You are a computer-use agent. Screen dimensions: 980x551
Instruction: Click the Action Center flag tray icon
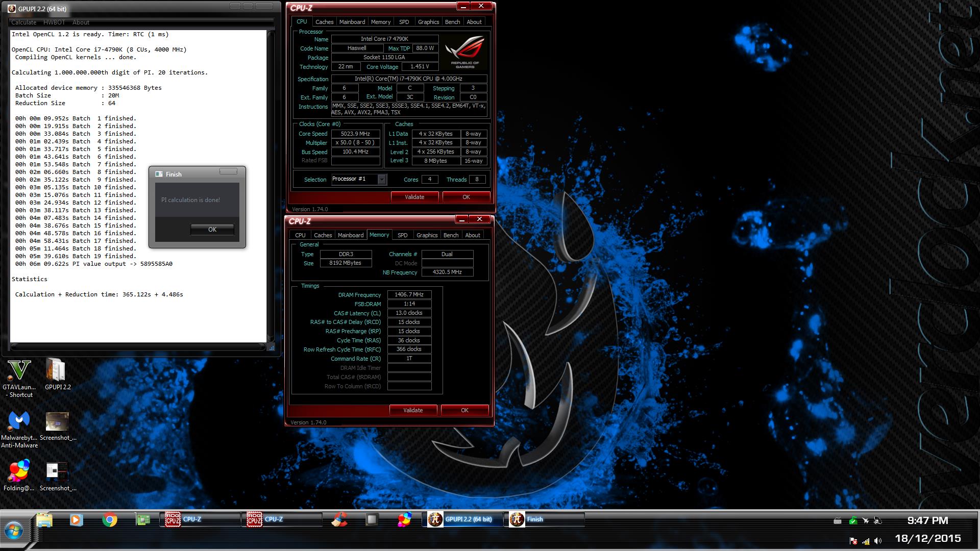click(x=853, y=541)
